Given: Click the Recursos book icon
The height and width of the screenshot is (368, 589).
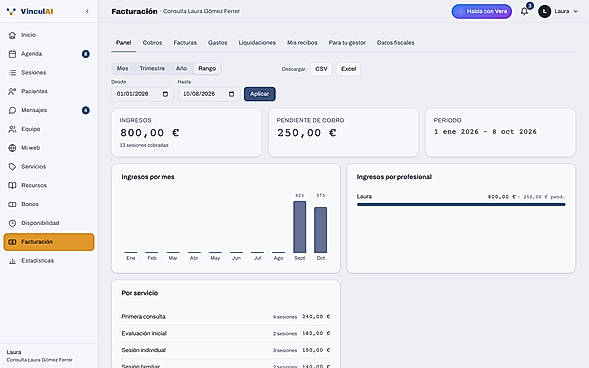Looking at the screenshot, I should point(12,185).
